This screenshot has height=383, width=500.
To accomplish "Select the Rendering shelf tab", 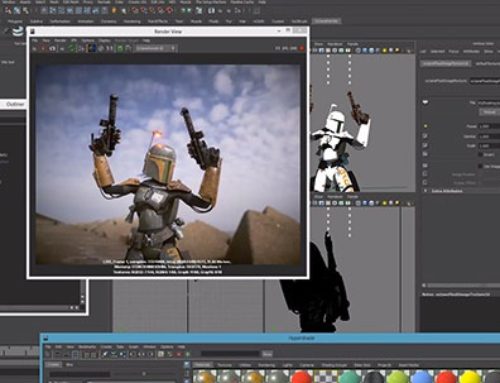I will tap(132, 21).
